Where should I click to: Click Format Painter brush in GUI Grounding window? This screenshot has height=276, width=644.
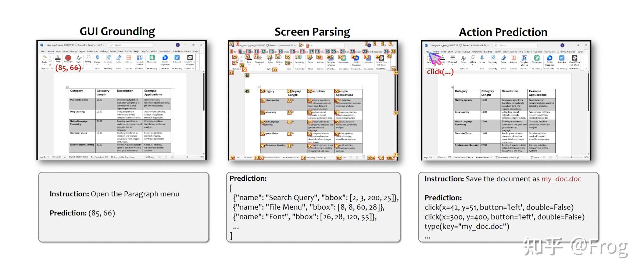pyautogui.click(x=50, y=65)
